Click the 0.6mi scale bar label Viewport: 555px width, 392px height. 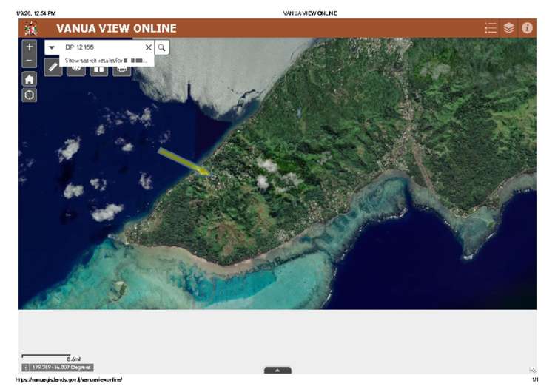(x=73, y=359)
